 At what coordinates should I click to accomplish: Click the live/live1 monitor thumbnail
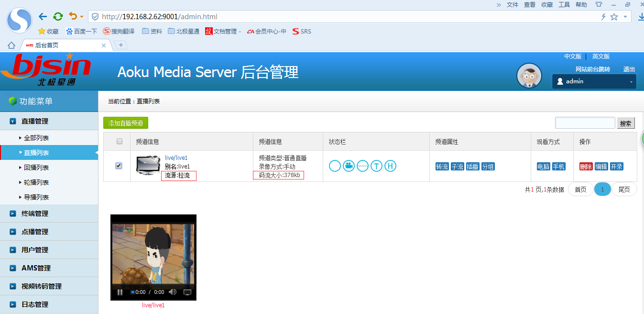click(148, 165)
